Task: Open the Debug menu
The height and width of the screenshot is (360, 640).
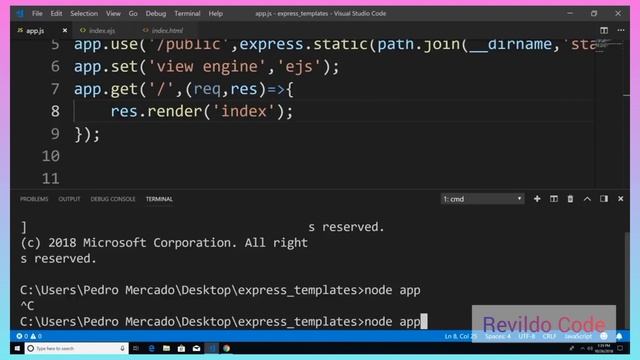Action: pos(156,13)
